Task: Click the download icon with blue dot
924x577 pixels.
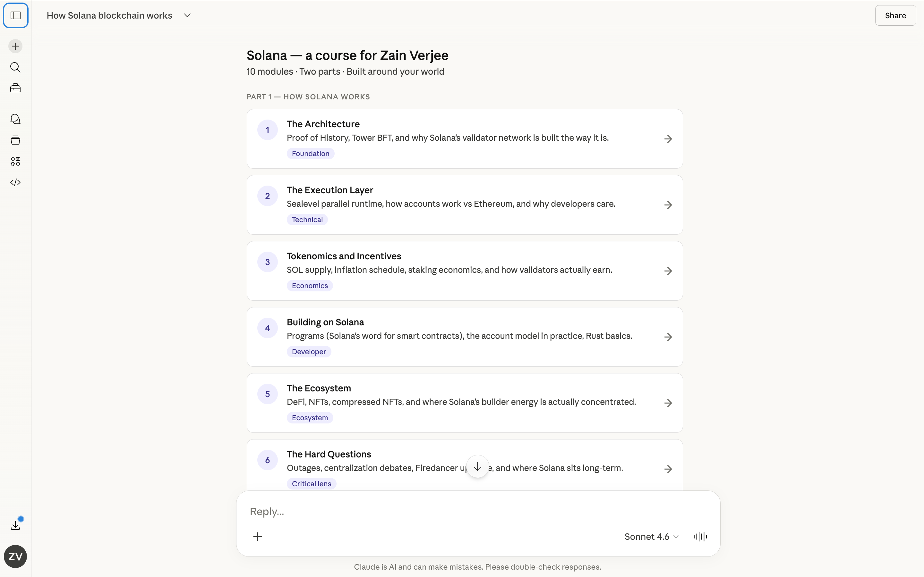Action: tap(16, 525)
